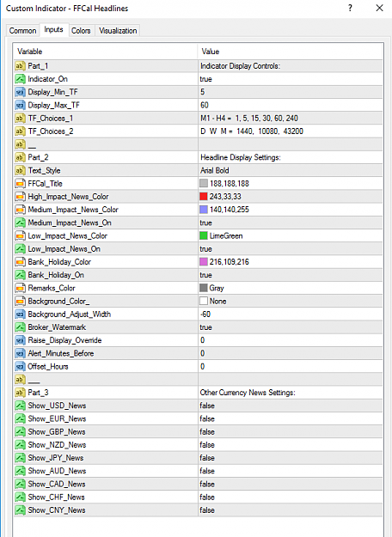Click the integer icon beside Background_Adjust_Width
Screen dimensions: 392x537
point(21,314)
